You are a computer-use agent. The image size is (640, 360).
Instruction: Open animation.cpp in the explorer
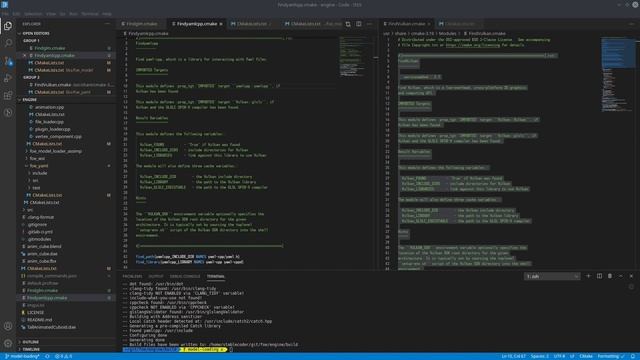click(x=49, y=107)
